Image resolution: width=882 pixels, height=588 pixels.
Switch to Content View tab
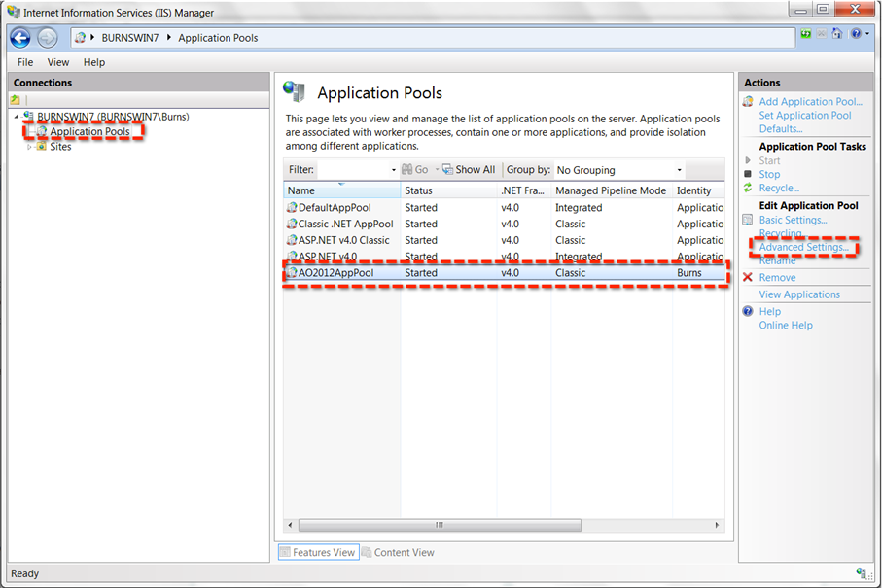pyautogui.click(x=399, y=553)
